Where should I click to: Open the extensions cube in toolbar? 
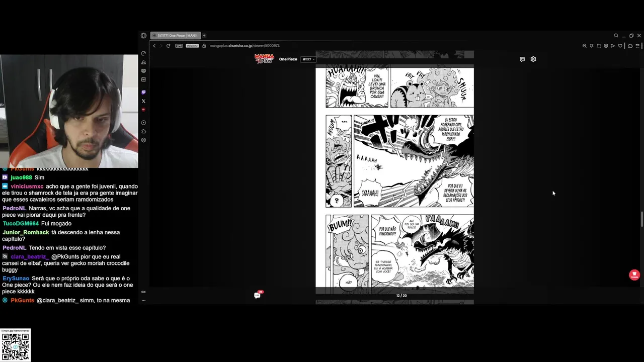pos(630,46)
